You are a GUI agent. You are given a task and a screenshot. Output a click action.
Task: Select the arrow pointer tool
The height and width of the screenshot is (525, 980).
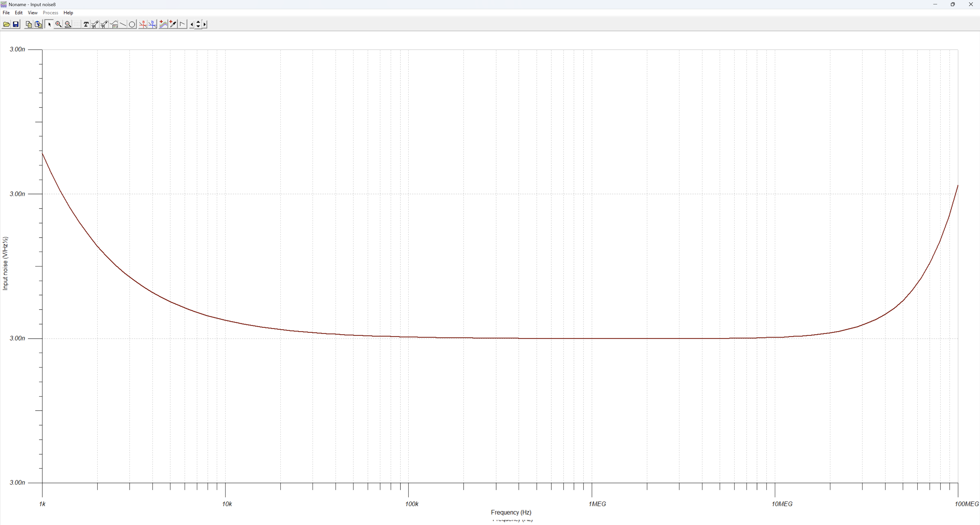pos(49,24)
